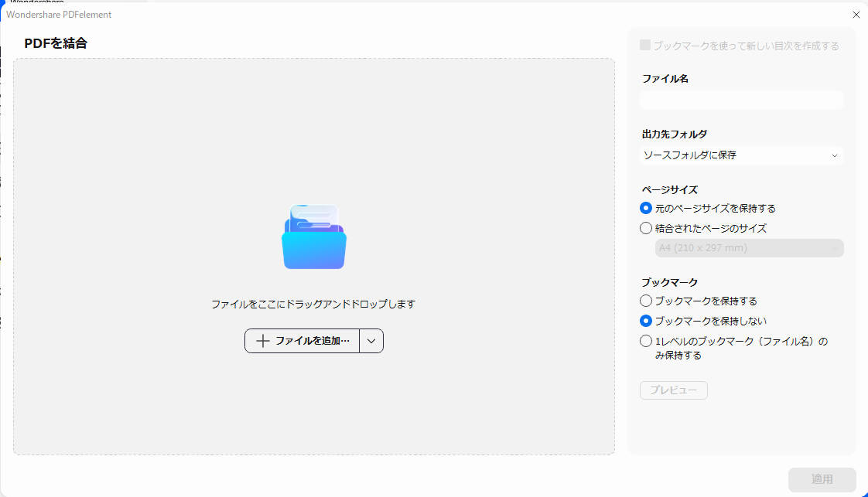Click the 出力先フォルダ label
This screenshot has width=868, height=497.
(675, 134)
